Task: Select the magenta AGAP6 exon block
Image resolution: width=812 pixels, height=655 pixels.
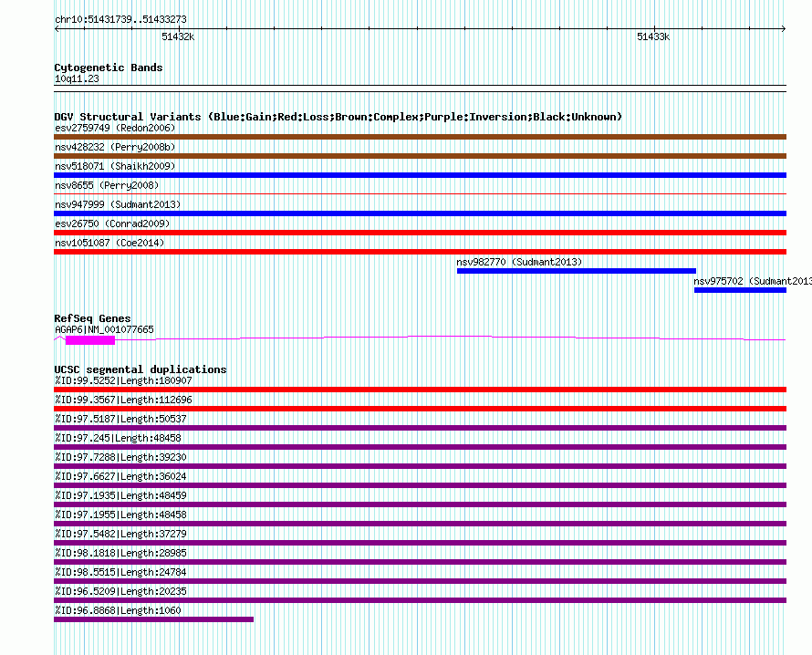Action: point(90,340)
